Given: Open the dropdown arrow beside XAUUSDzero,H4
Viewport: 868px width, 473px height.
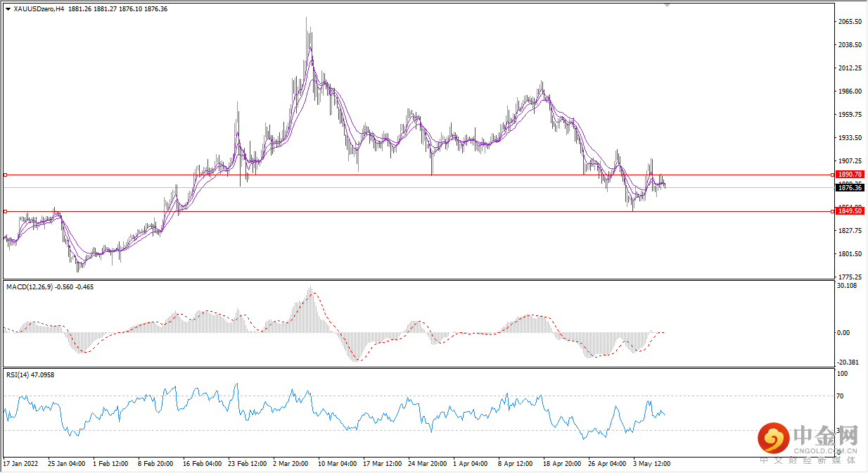Looking at the screenshot, I should click(x=8, y=9).
